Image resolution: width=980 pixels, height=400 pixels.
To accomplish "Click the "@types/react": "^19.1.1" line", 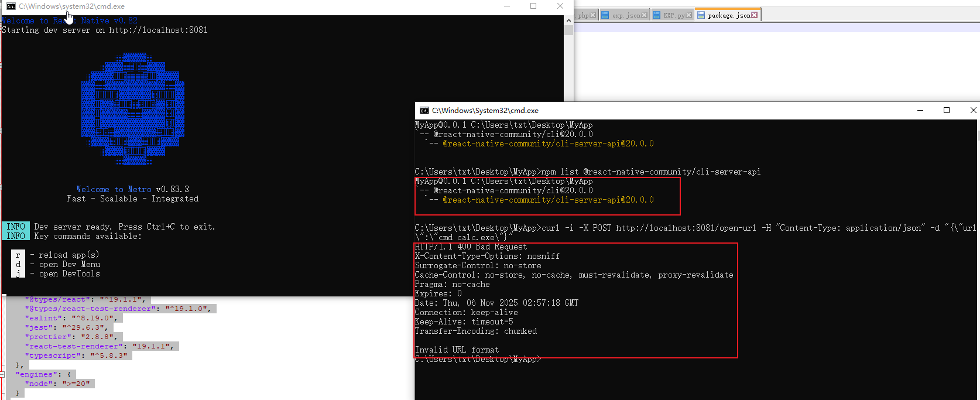I will pyautogui.click(x=85, y=299).
